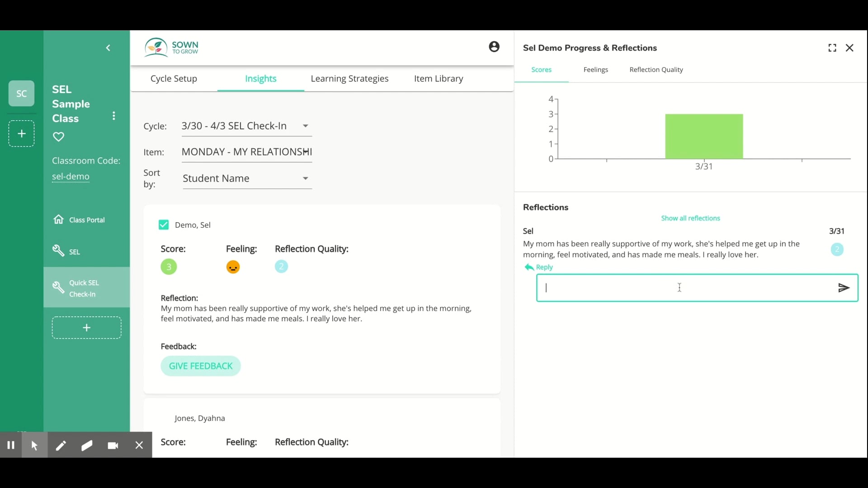Collapse the sidebar with the back chevron

(108, 48)
